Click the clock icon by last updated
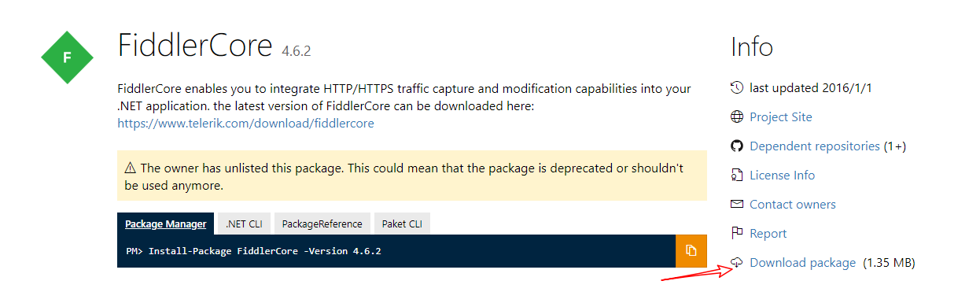980x292 pixels. (x=737, y=87)
